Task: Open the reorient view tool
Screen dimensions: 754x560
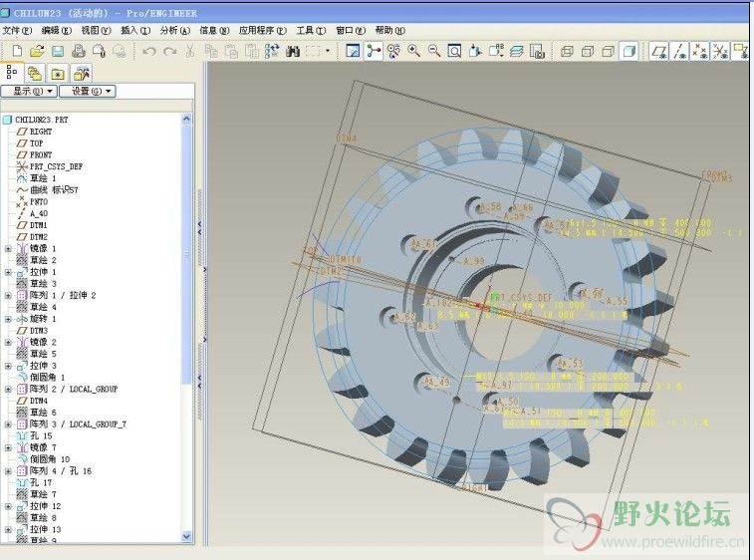Action: (x=475, y=51)
